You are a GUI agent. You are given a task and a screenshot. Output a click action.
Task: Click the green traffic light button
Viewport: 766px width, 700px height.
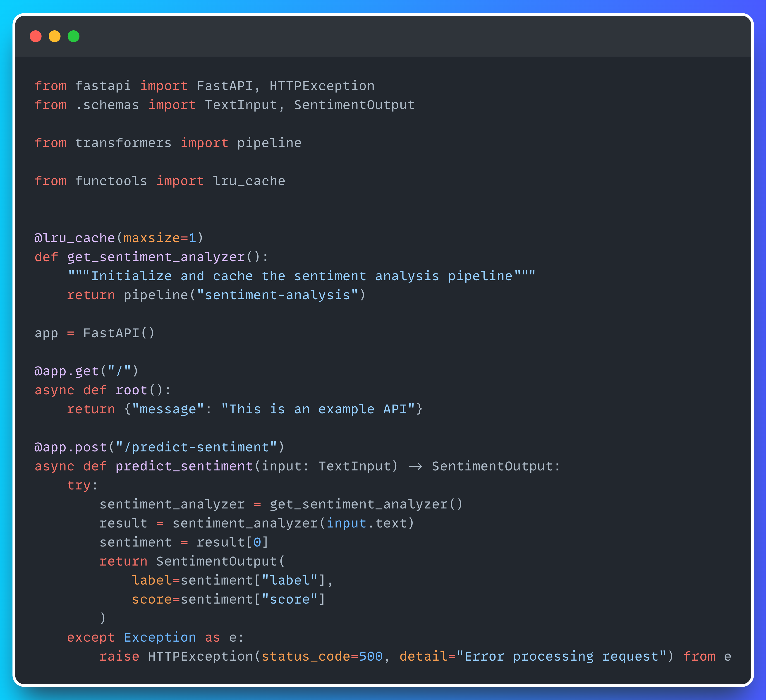74,36
